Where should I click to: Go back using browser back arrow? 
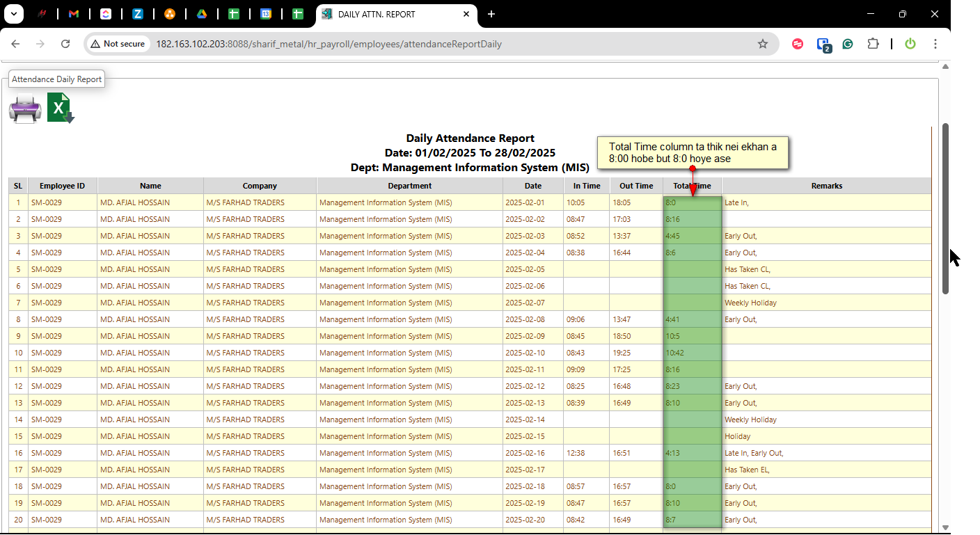tap(15, 44)
